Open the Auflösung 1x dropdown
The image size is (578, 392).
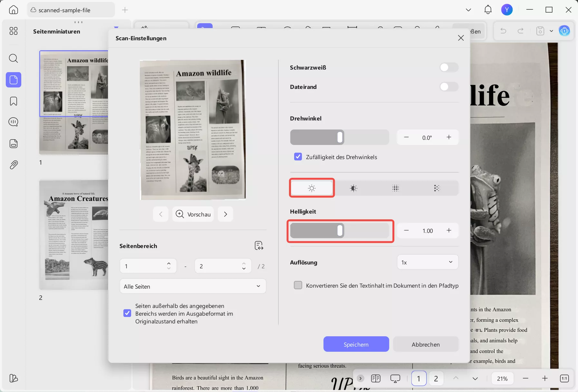tap(428, 262)
